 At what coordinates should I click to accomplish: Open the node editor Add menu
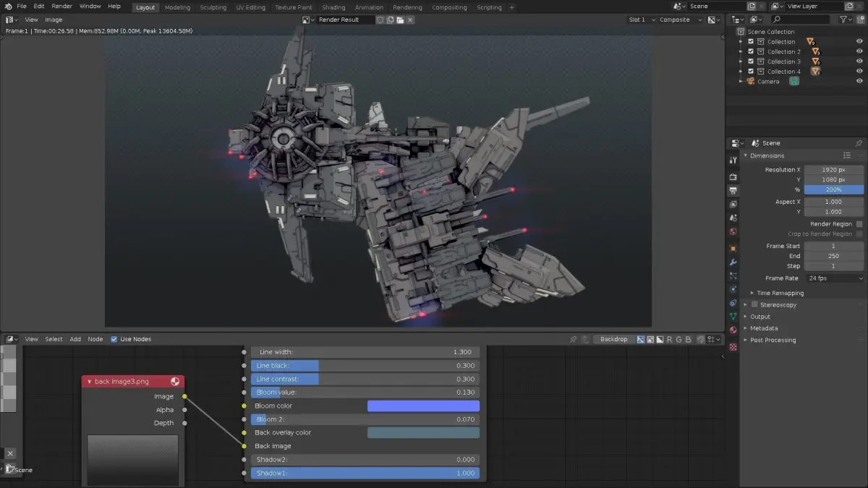(x=75, y=339)
